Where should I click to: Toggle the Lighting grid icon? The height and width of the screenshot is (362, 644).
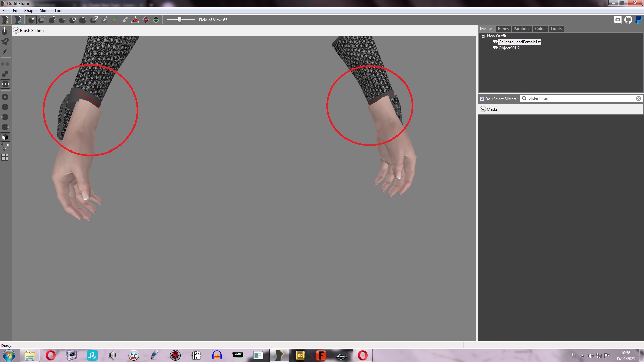(x=5, y=157)
